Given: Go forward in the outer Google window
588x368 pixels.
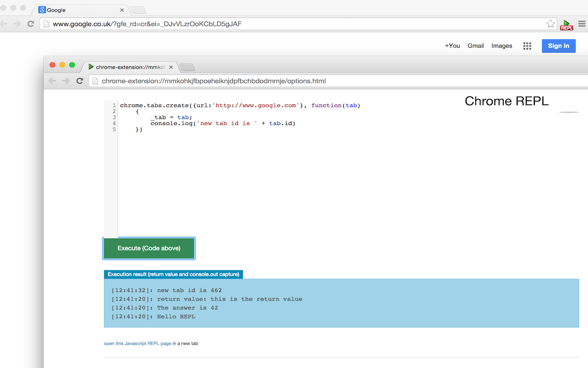Looking at the screenshot, I should 17,24.
